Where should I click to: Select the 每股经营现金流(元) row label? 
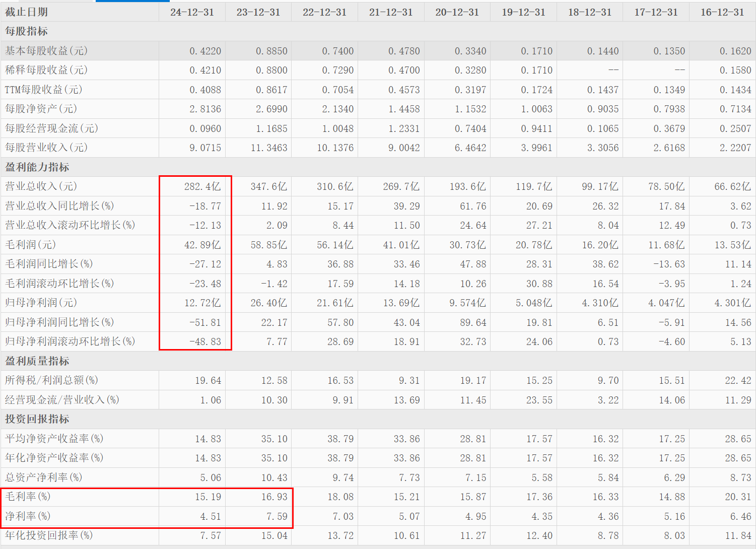coord(51,128)
